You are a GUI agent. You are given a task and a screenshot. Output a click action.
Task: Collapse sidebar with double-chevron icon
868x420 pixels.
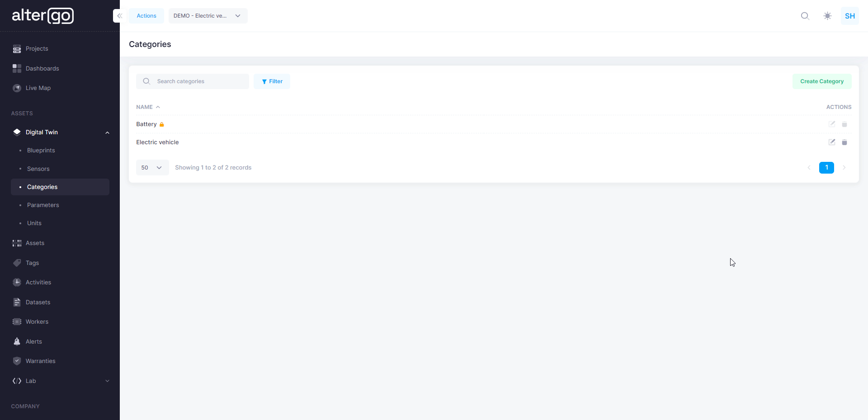point(119,16)
